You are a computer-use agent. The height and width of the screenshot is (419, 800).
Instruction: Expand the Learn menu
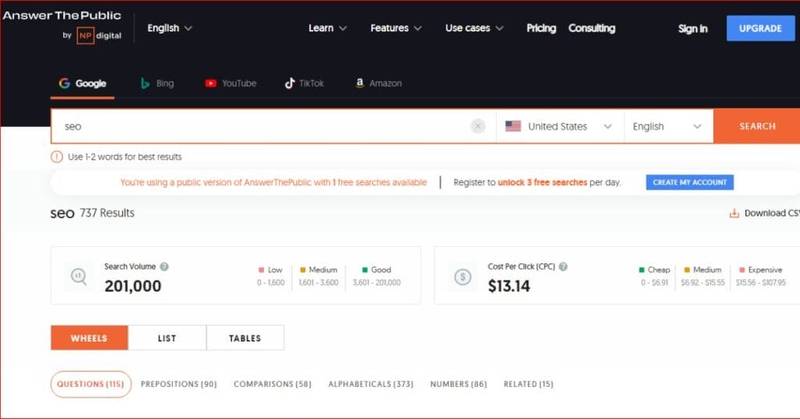pyautogui.click(x=327, y=28)
